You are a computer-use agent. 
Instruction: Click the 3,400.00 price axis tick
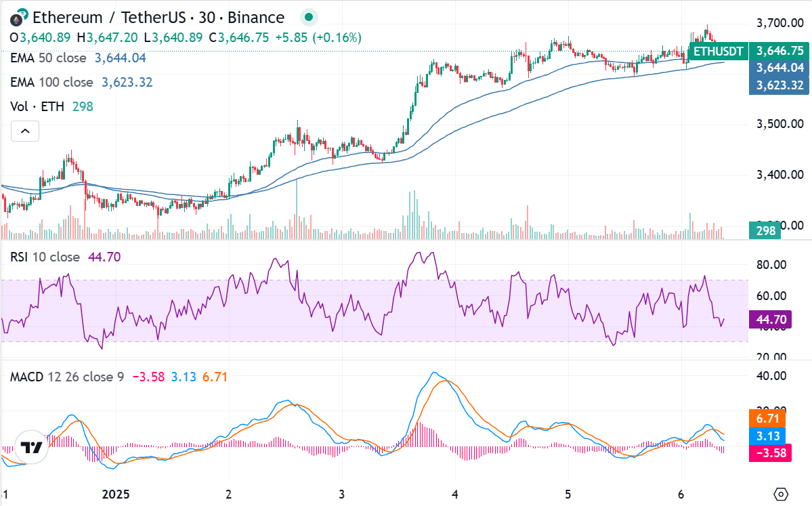[780, 175]
